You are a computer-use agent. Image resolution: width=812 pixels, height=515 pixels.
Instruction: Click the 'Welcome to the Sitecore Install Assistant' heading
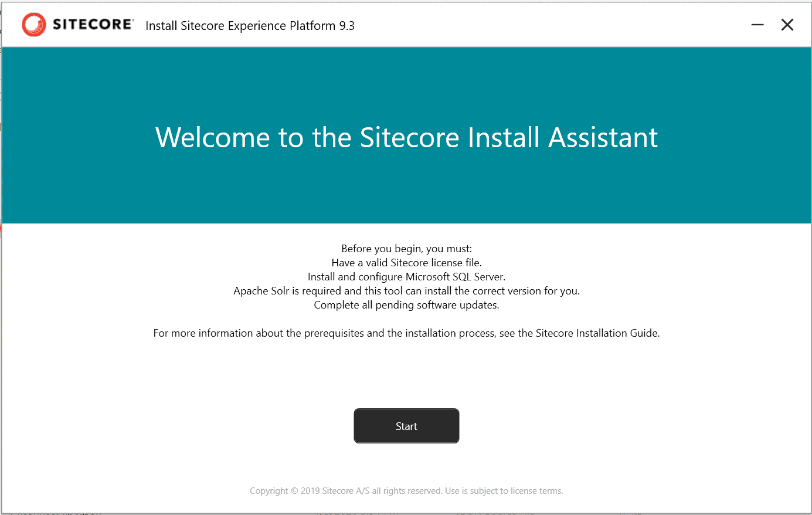406,138
